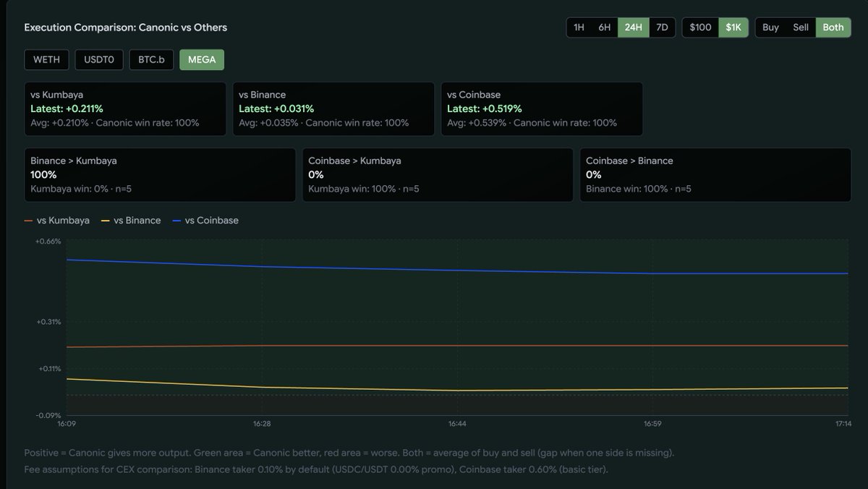Show Both buy and sell
The height and width of the screenshot is (489, 868).
coord(833,27)
